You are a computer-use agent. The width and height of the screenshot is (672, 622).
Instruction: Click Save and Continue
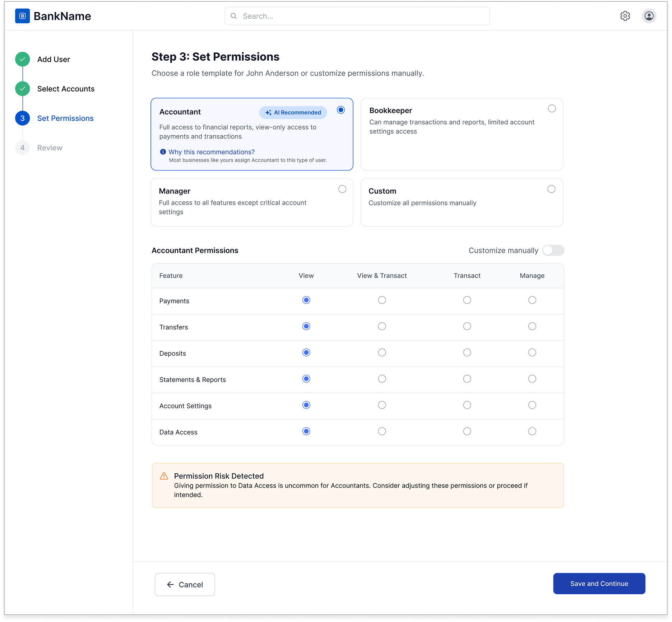click(x=599, y=584)
